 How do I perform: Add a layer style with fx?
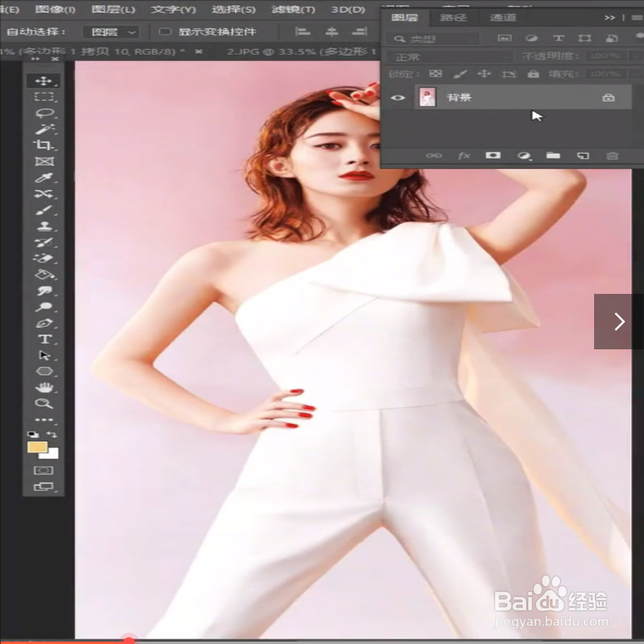pyautogui.click(x=463, y=156)
